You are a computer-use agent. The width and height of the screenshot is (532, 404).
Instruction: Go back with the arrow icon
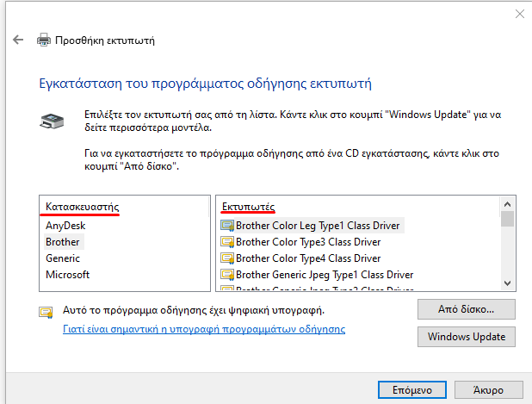coord(18,40)
